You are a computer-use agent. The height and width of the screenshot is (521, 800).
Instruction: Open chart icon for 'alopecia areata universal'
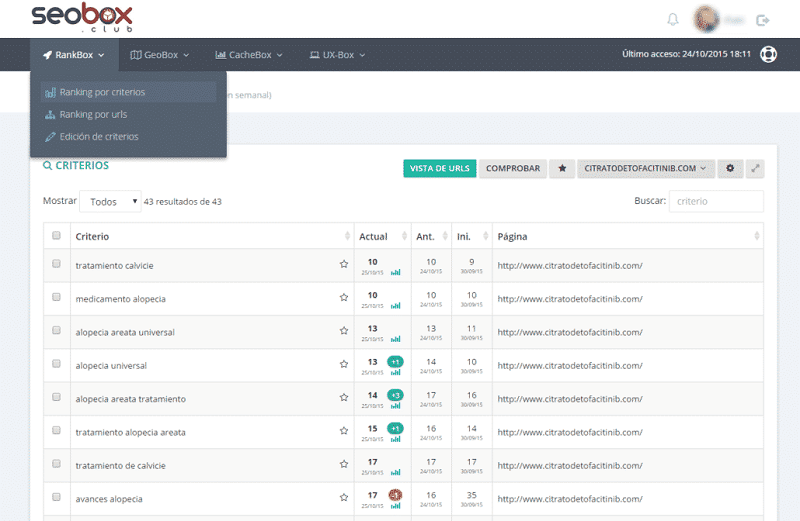click(x=395, y=339)
